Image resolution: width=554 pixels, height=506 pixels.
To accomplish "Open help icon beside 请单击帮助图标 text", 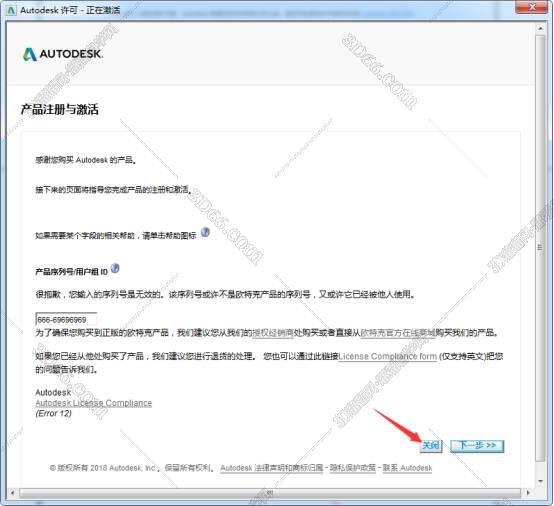I will (x=205, y=232).
